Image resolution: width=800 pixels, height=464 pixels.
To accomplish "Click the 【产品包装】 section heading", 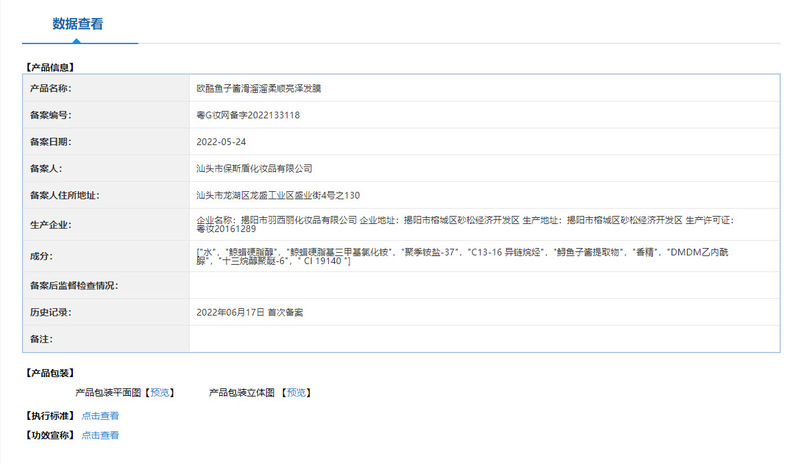I will pos(50,373).
